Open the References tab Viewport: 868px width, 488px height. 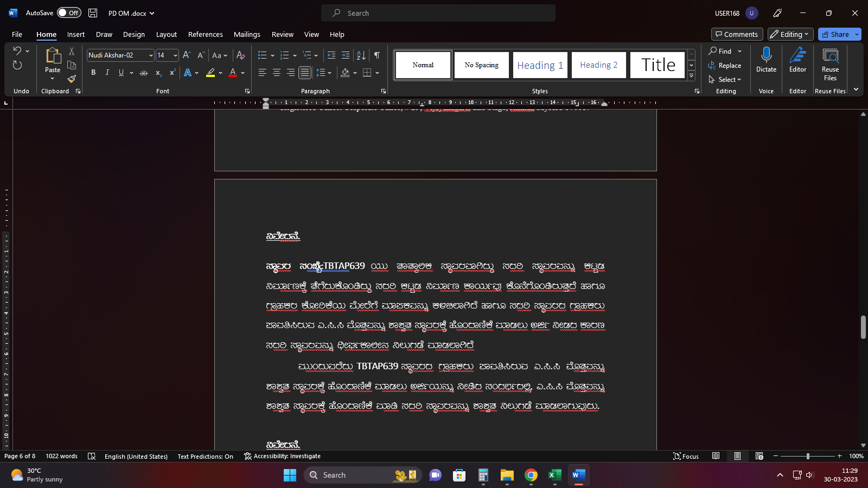coord(206,34)
